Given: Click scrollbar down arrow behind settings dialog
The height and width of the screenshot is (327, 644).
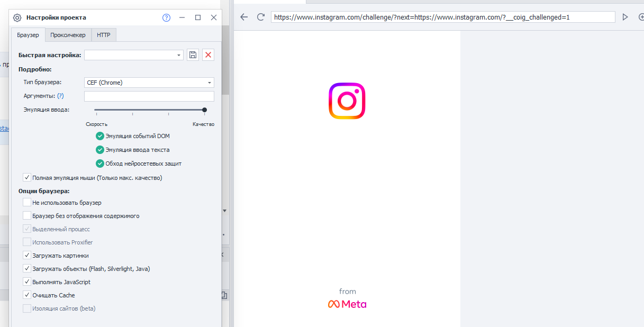Looking at the screenshot, I should coord(225,211).
